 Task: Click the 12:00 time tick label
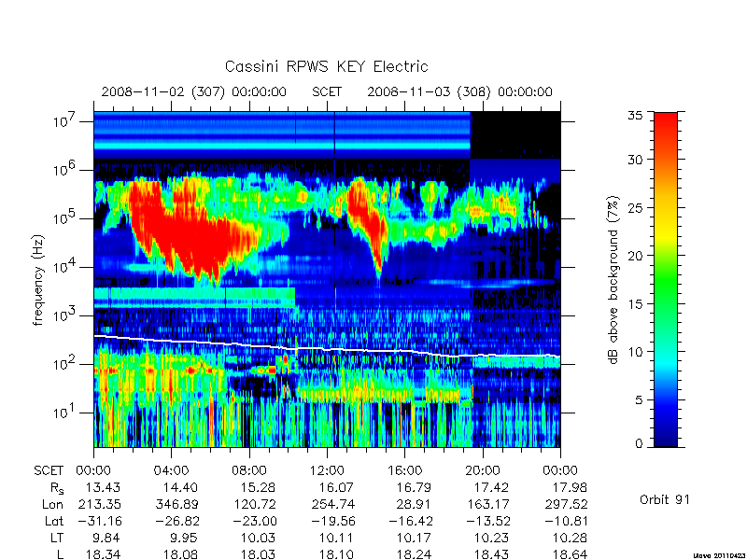[x=327, y=470]
